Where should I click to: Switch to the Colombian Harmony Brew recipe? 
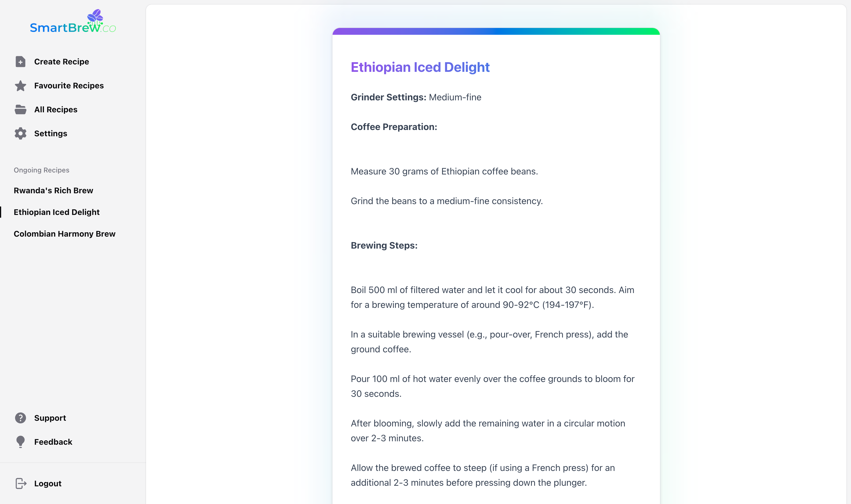pyautogui.click(x=64, y=234)
